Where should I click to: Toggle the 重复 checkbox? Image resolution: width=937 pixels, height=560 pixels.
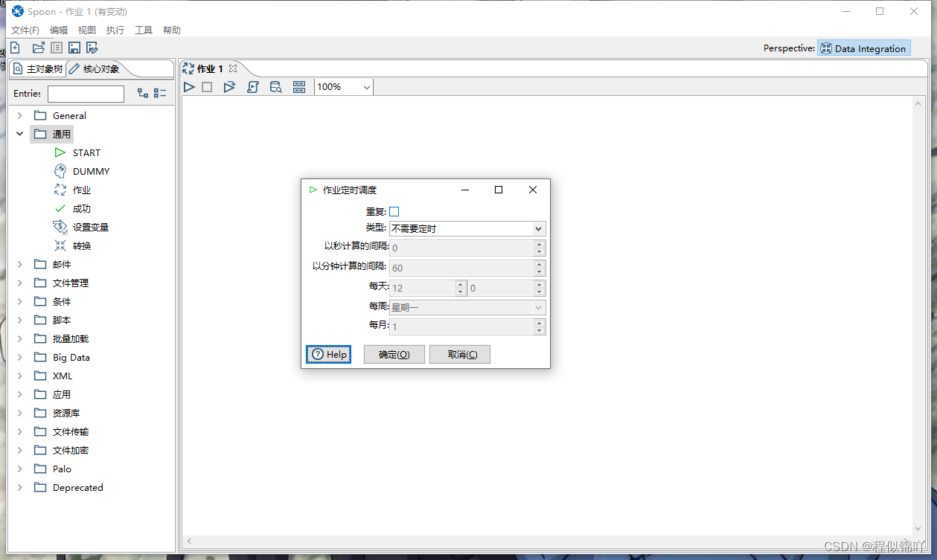coord(394,212)
